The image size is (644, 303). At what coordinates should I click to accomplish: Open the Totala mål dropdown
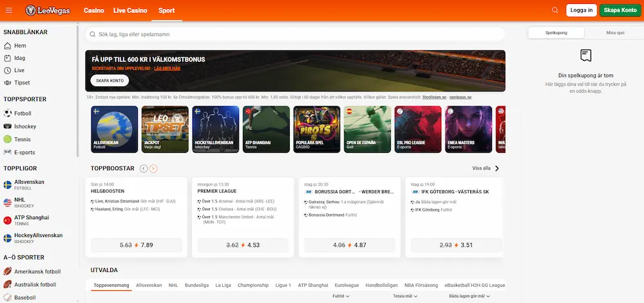click(x=405, y=296)
